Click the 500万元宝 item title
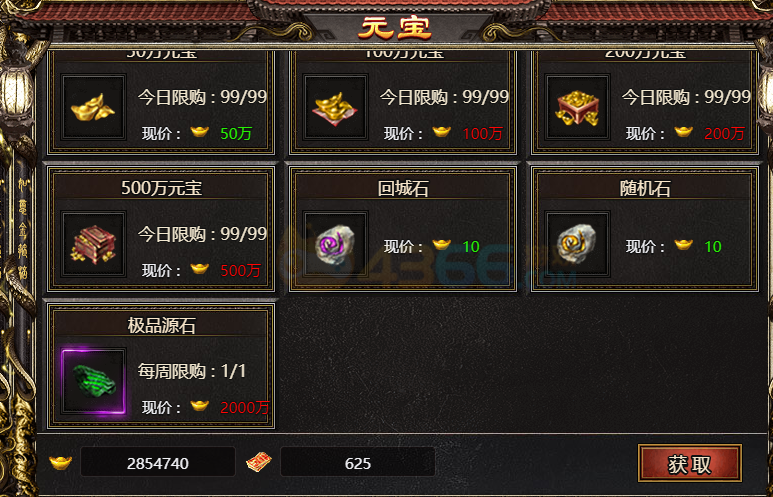Viewport: 773px width, 497px height. [161, 188]
